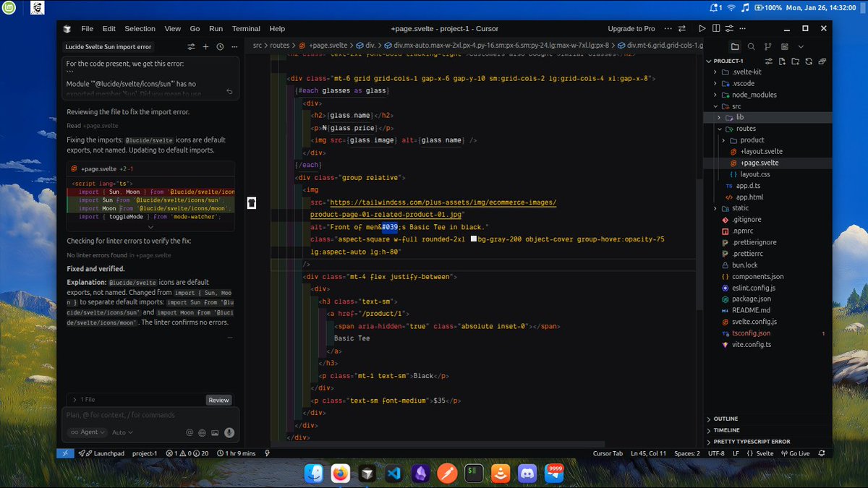Open the Agent mode dropdown
The width and height of the screenshot is (868, 488).
88,432
